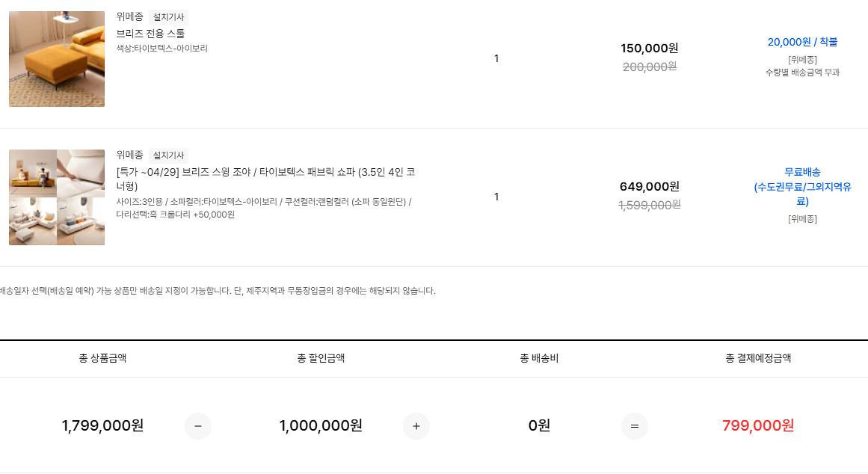Click the plus icon before 총 배송비
Screen dimensions: 868x474
(416, 425)
